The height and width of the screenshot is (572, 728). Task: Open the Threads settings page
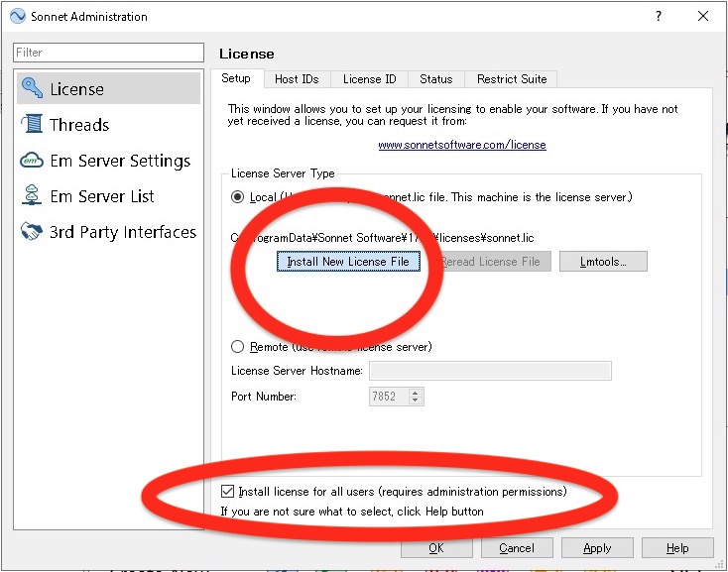109,124
